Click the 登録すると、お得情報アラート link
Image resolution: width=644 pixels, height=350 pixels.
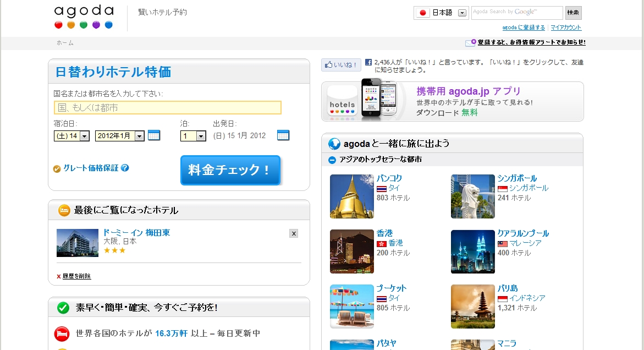pyautogui.click(x=531, y=42)
